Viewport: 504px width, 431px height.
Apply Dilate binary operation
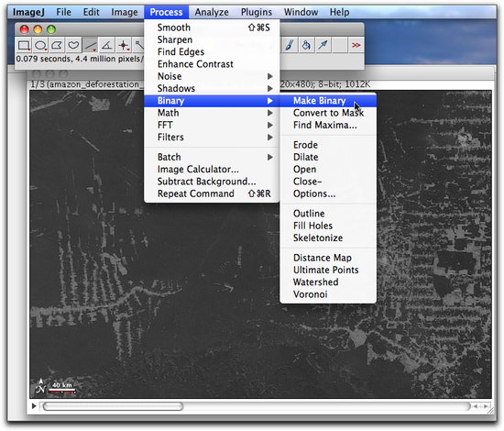[x=328, y=158]
